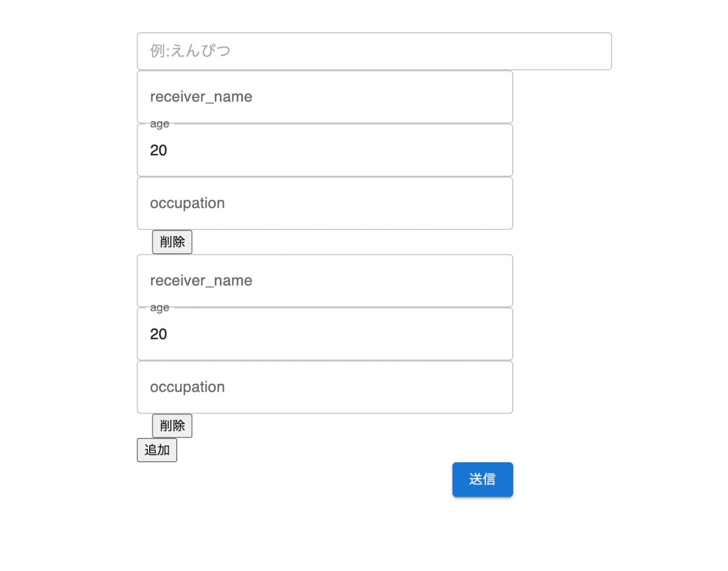Focus the first receiver_name text field
This screenshot has width=728, height=571.
(x=324, y=97)
